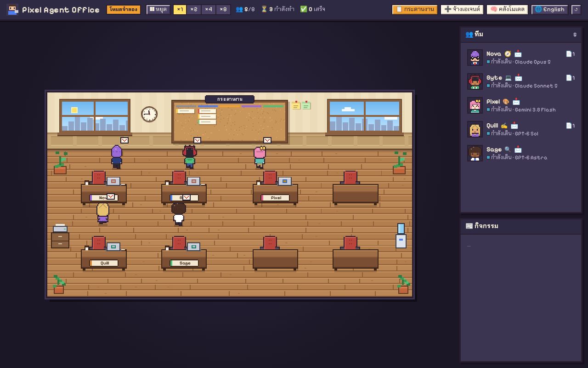Click Nova's mail icon in team panel

click(x=518, y=54)
